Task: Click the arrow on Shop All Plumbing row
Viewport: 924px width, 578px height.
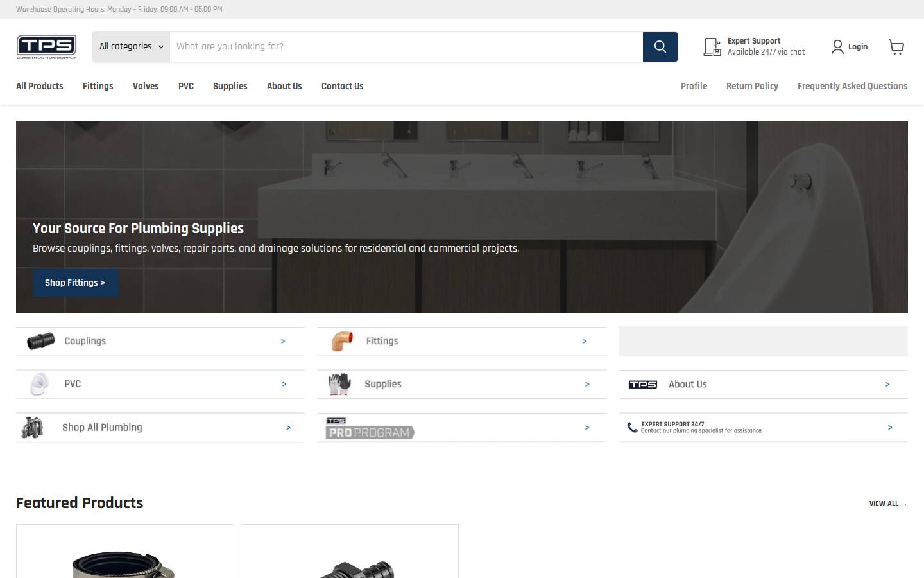Action: (x=288, y=428)
